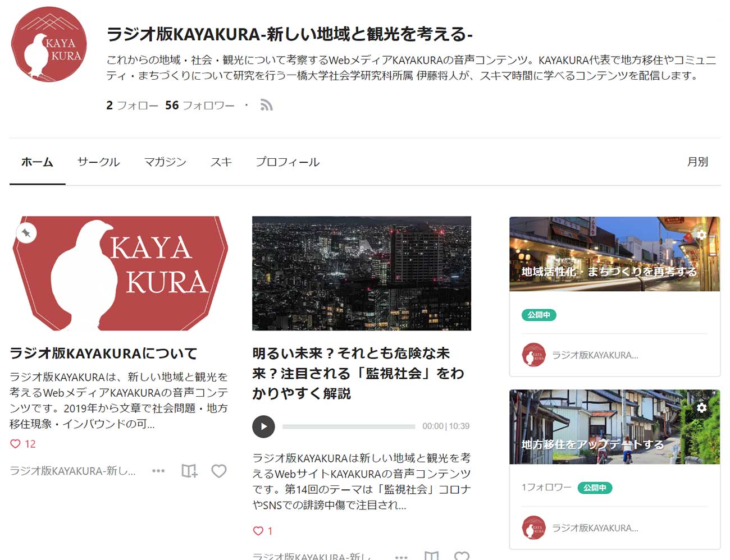Viewport: 730px width, 560px height.
Task: Click the add-to-magazine icon under the pinned article
Action: tap(189, 471)
